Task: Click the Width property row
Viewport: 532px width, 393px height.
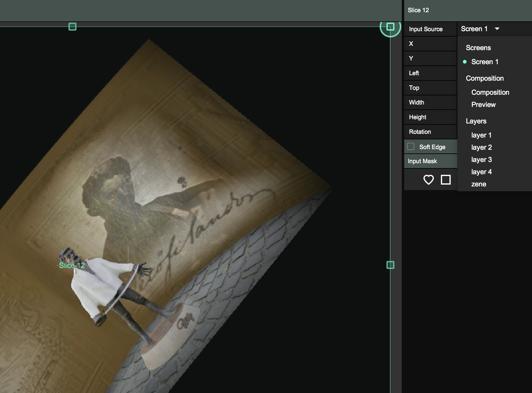Action: [416, 102]
